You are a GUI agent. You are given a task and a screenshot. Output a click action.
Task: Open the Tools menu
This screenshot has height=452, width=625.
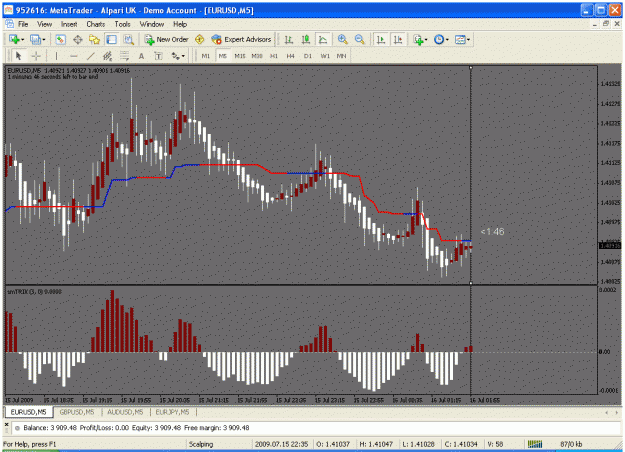tap(122, 24)
